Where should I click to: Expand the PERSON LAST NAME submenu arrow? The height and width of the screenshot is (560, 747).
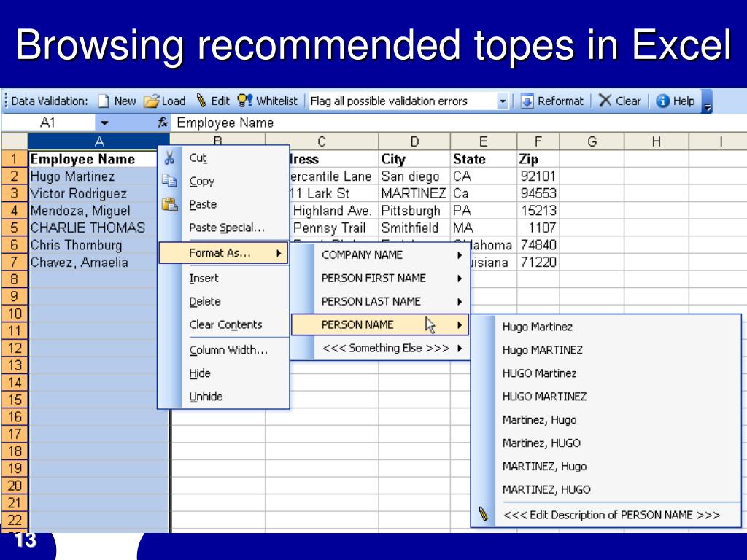[x=460, y=302]
